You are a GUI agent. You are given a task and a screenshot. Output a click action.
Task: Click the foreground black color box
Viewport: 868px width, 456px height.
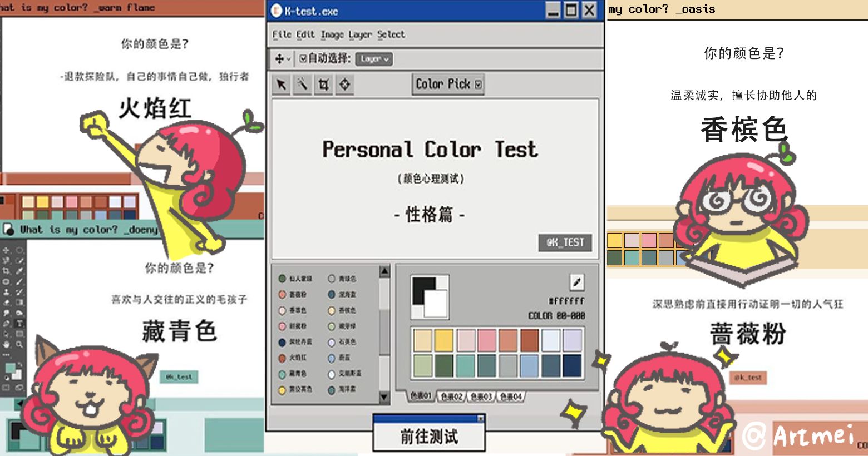pos(424,290)
